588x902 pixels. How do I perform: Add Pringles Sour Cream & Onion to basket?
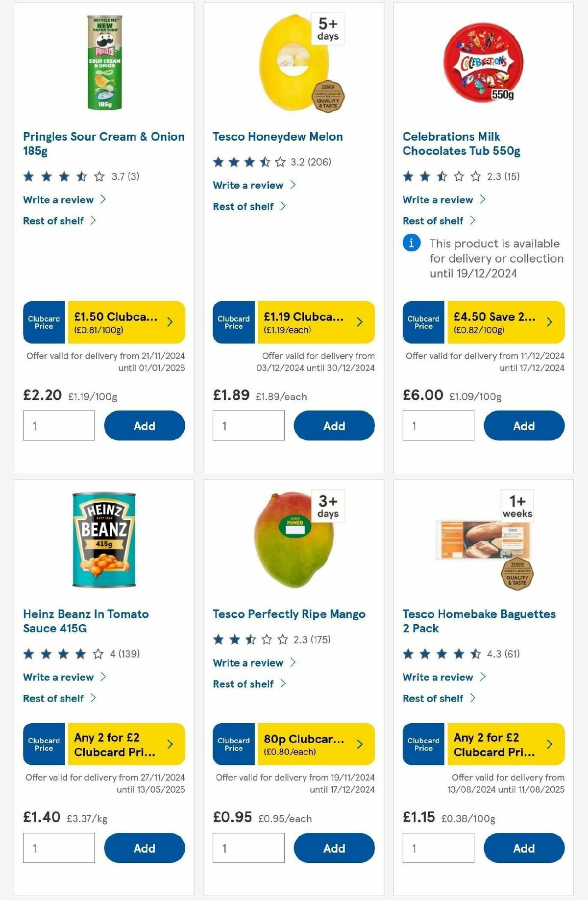pos(143,425)
